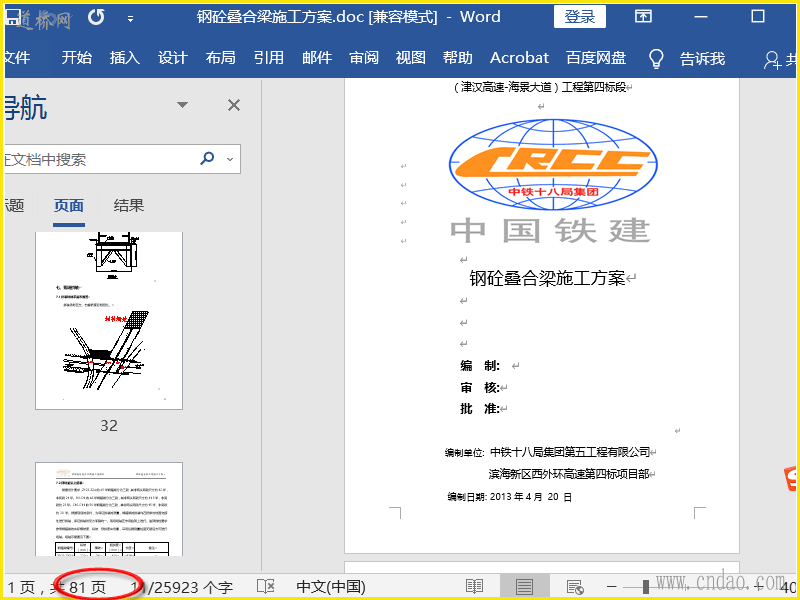Click the CRCC logo image in document
This screenshot has width=800, height=600.
[553, 164]
